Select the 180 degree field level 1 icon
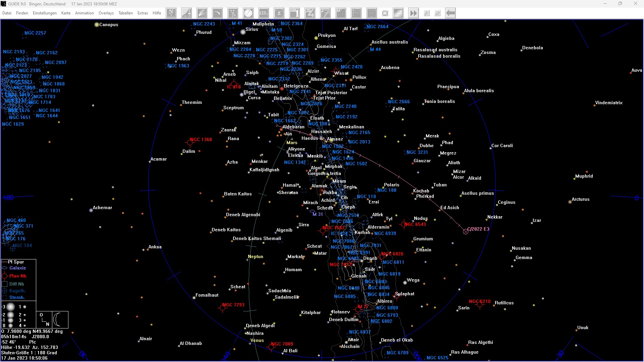This screenshot has height=362, width=644. click(294, 13)
